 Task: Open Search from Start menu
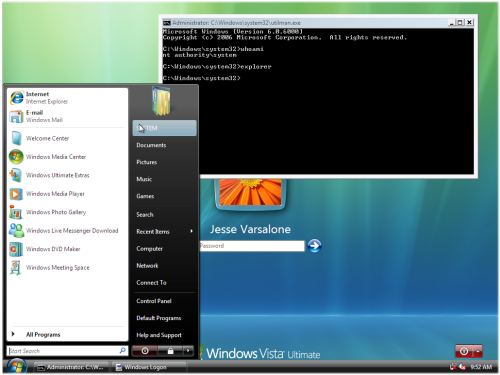click(x=145, y=215)
